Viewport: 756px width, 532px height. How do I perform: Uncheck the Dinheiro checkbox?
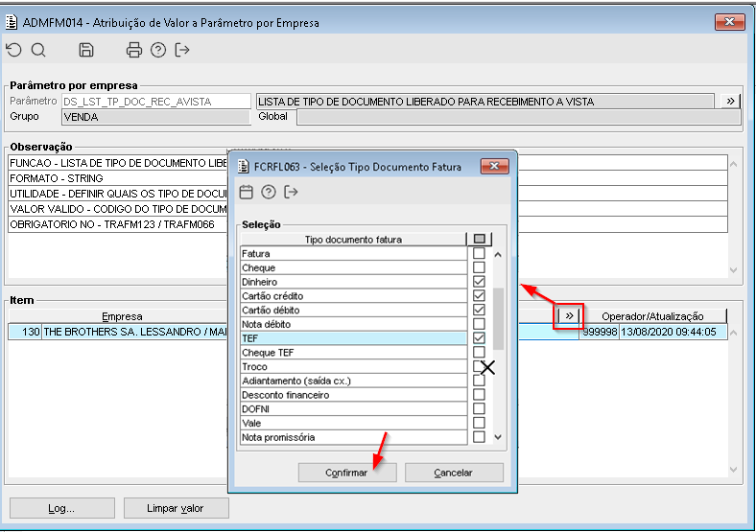479,282
